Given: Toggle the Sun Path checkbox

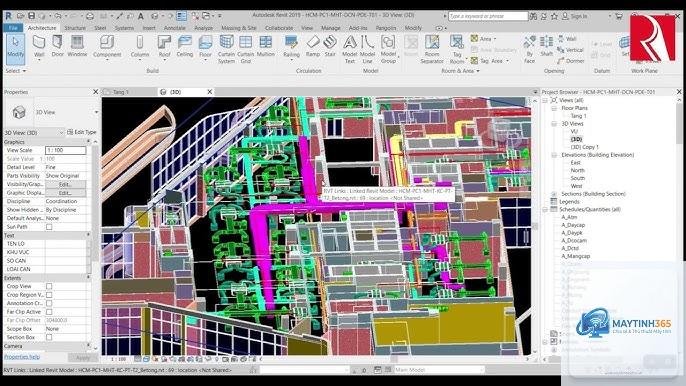Looking at the screenshot, I should tap(49, 227).
